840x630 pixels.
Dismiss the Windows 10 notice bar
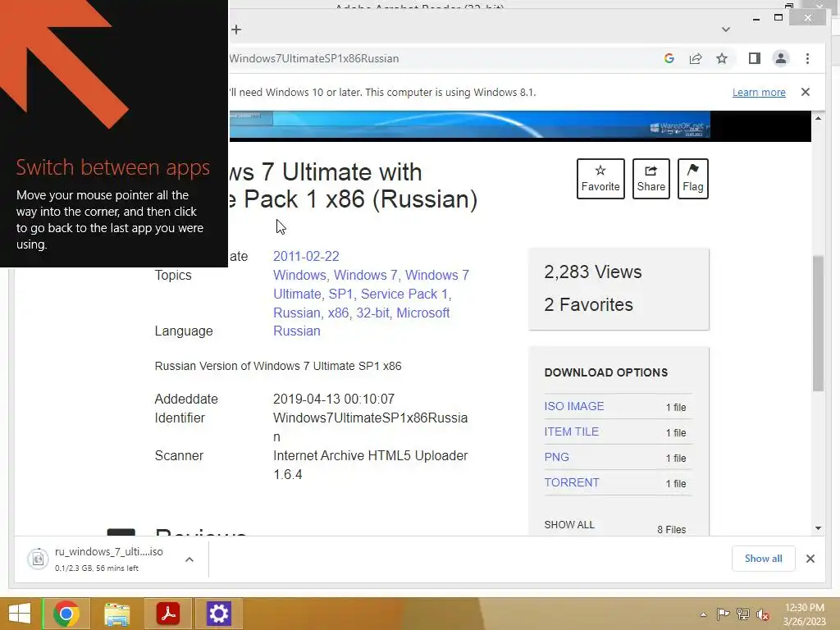point(806,92)
